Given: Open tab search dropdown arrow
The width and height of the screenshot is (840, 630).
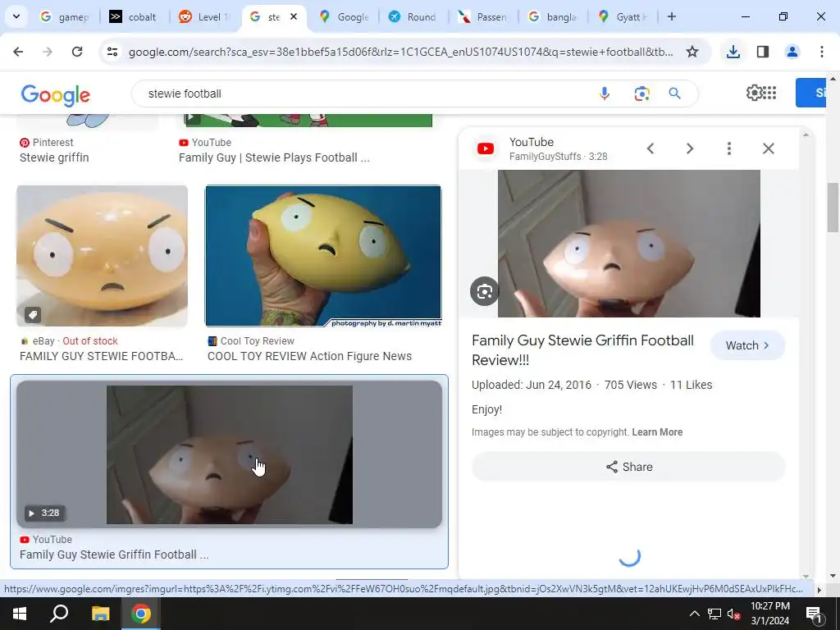Looking at the screenshot, I should (16, 16).
